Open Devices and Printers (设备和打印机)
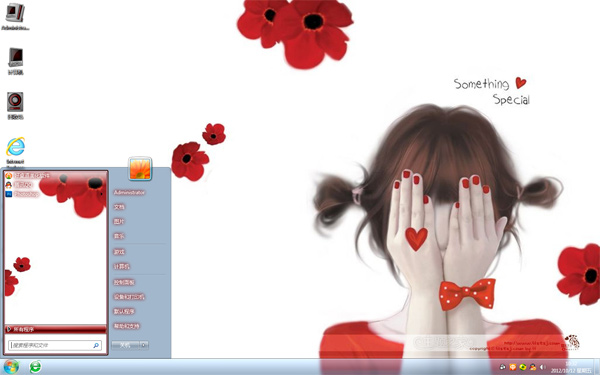Viewport: 600px width, 375px height. (129, 297)
